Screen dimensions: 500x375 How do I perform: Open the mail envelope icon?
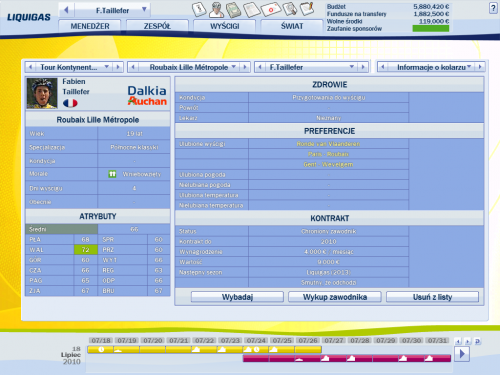coord(271,9)
